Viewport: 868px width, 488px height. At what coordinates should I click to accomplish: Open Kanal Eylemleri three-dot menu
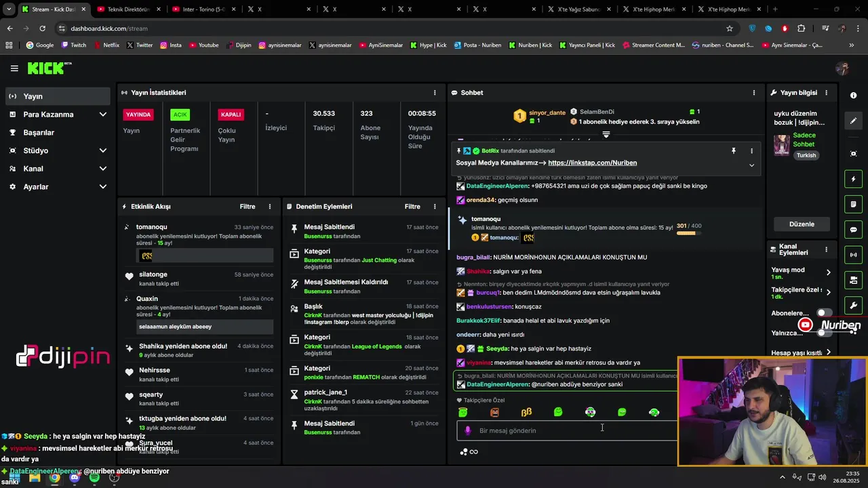(x=826, y=249)
